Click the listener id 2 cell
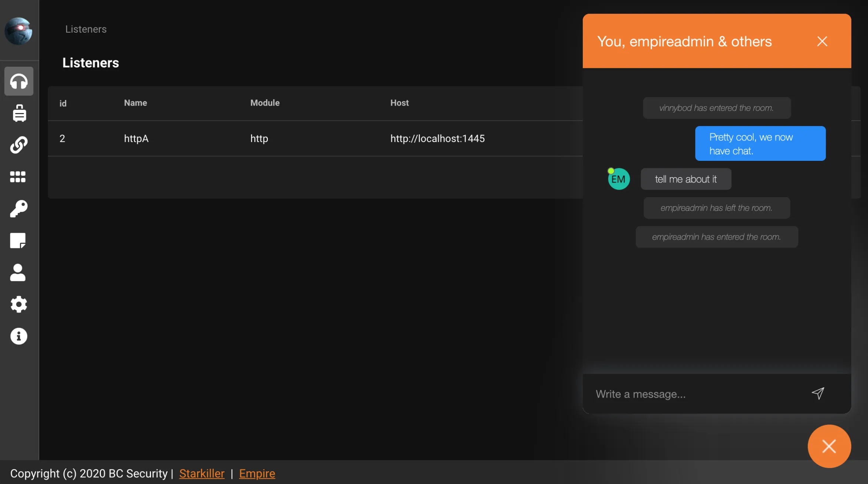 click(62, 138)
